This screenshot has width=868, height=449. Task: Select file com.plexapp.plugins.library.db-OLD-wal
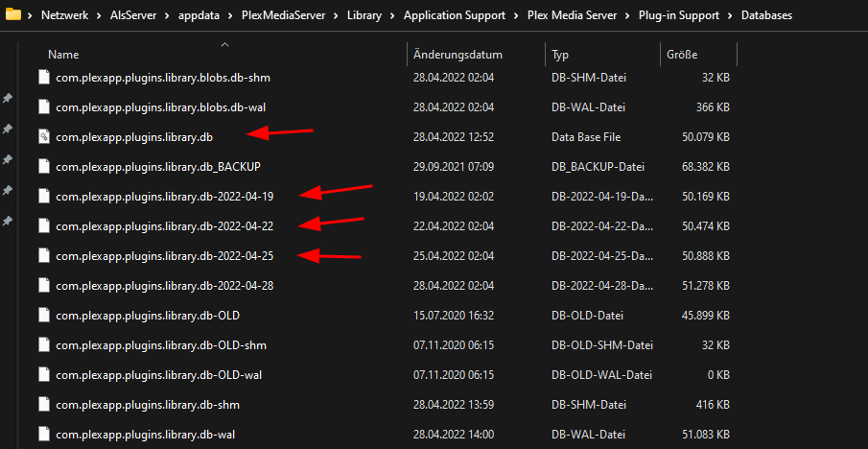[x=159, y=375]
